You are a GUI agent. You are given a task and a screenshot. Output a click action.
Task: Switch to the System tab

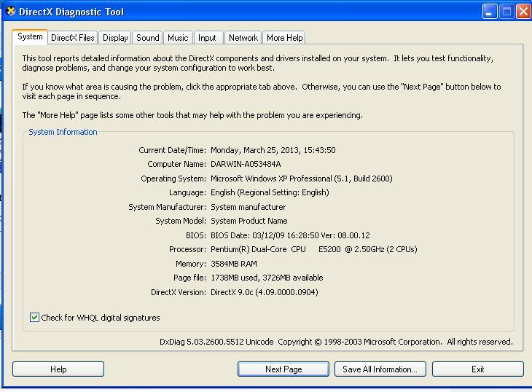point(30,36)
